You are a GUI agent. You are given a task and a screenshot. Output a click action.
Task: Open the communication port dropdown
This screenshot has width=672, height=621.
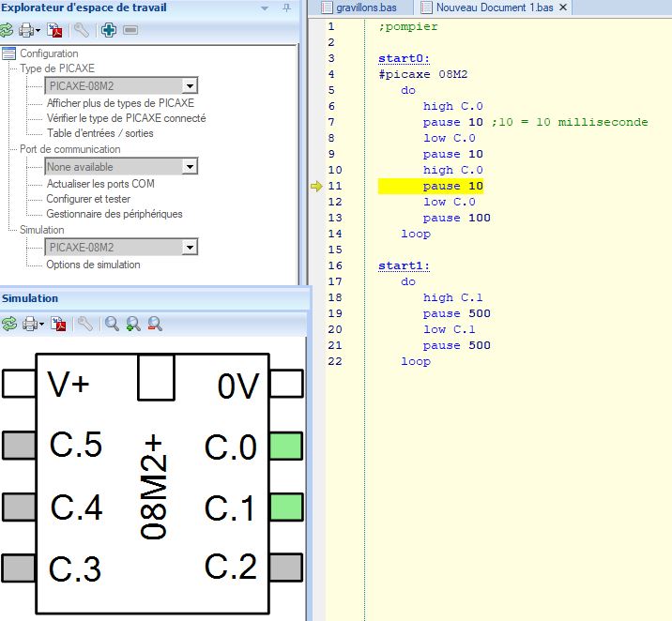[x=190, y=167]
